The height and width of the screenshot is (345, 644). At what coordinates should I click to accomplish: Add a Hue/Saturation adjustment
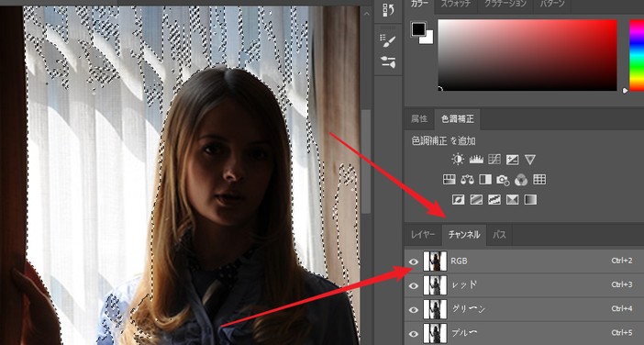pos(449,180)
